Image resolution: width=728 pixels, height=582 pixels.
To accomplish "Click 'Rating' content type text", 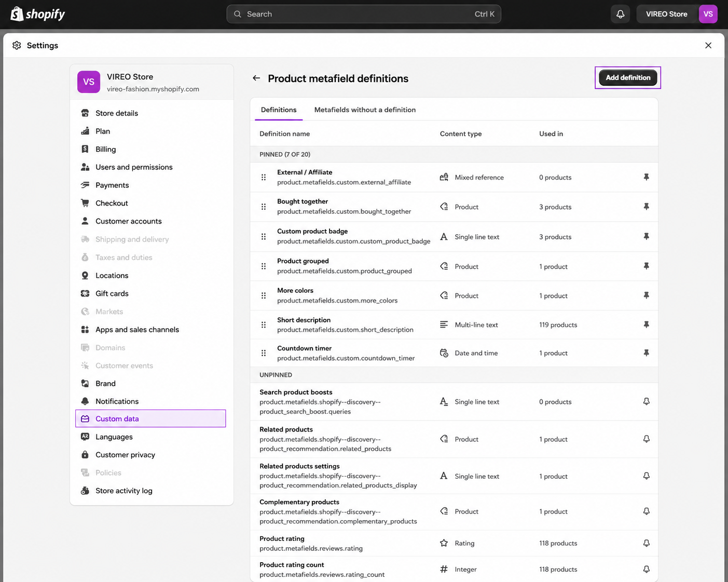I will pos(464,544).
